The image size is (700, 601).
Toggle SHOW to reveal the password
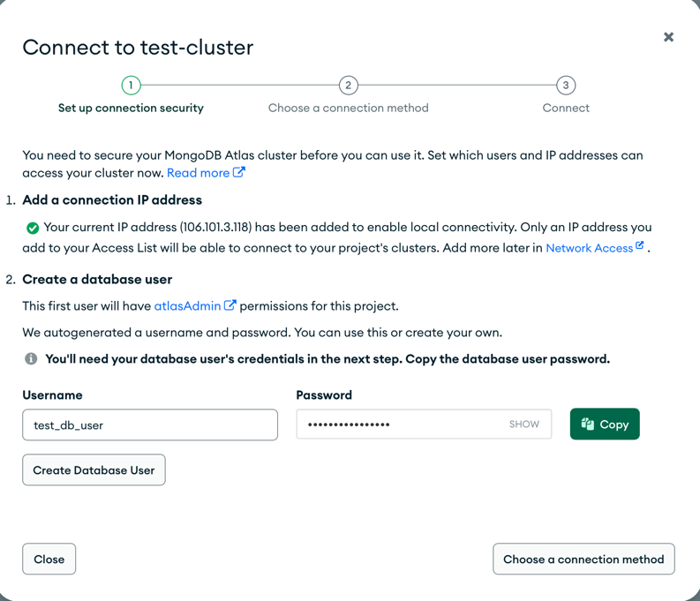[x=524, y=424]
